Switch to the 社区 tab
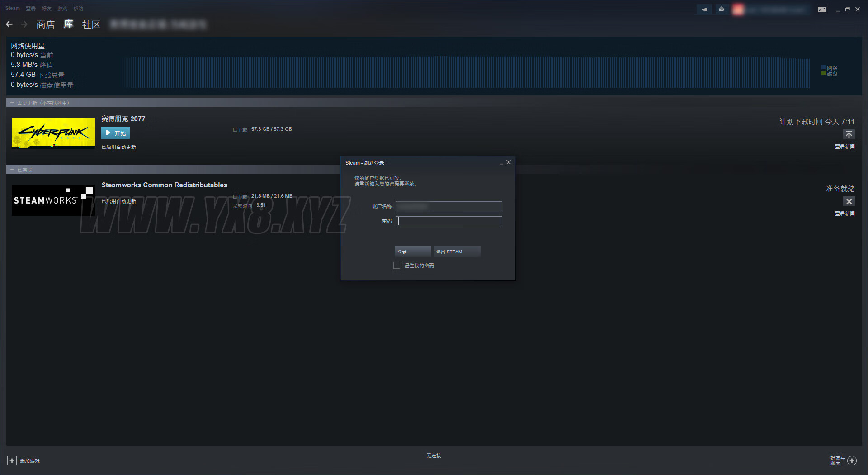This screenshot has height=475, width=868. pyautogui.click(x=91, y=24)
